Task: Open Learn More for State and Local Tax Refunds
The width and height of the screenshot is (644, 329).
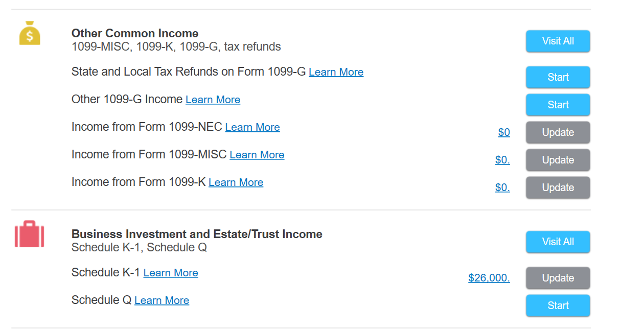Action: pos(336,72)
